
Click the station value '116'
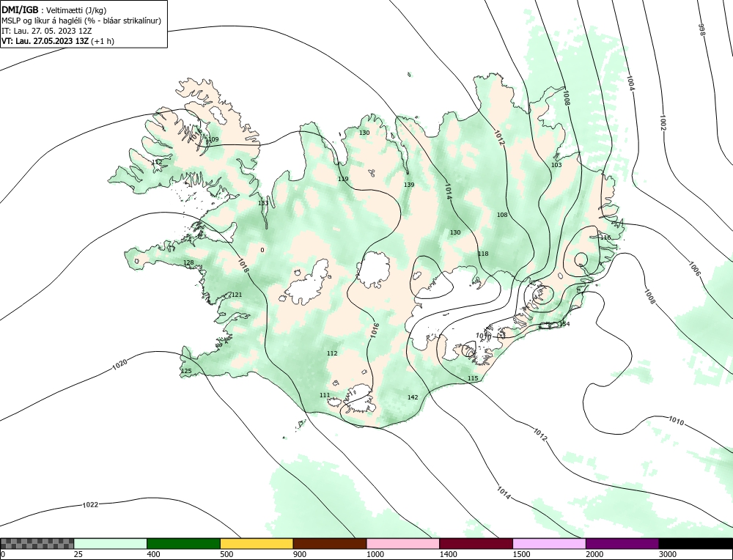coord(605,237)
